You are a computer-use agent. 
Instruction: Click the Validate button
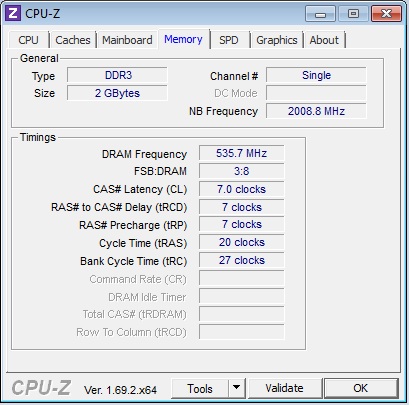click(284, 388)
